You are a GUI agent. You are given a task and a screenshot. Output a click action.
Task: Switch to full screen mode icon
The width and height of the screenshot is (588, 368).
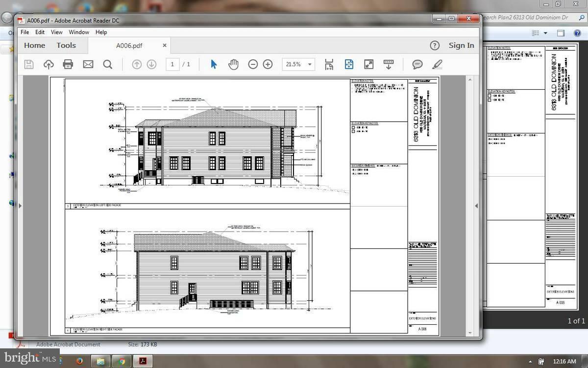click(x=368, y=64)
